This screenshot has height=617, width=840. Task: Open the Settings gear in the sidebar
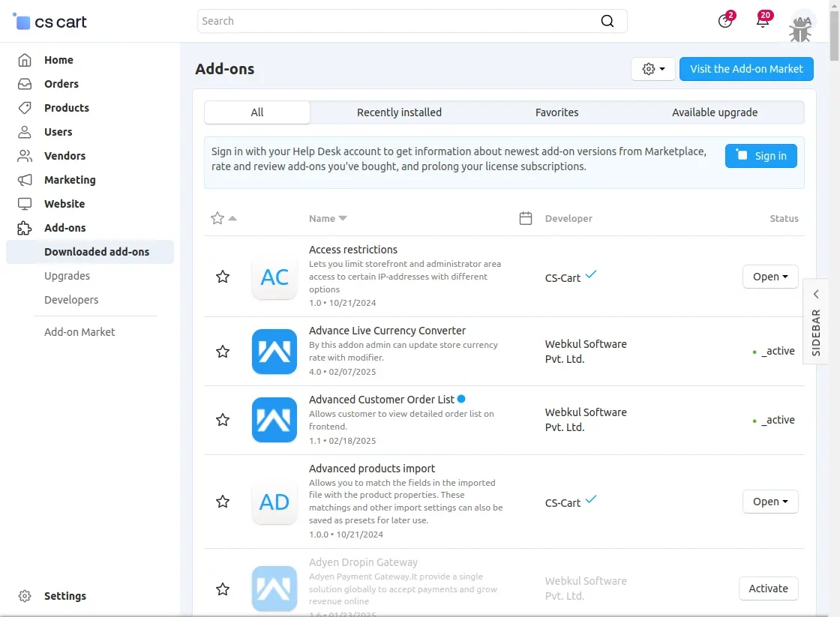coord(25,596)
